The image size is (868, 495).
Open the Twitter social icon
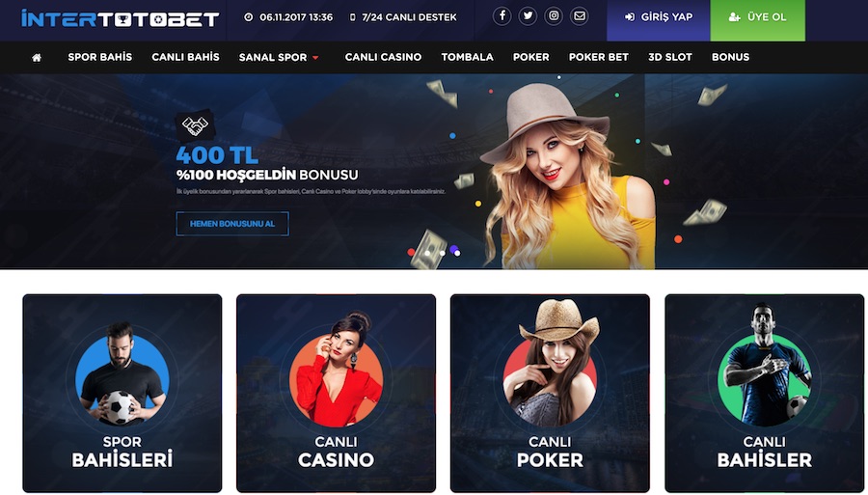coord(528,16)
